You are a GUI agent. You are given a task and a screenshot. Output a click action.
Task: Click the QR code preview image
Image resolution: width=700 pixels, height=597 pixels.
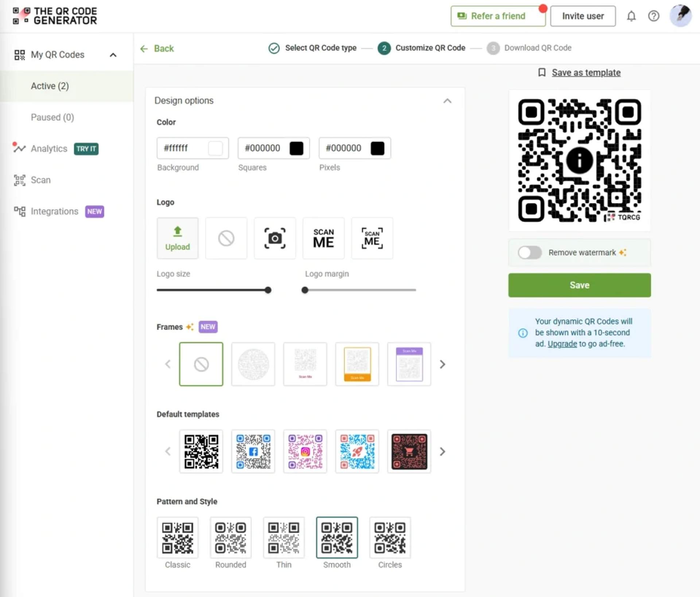579,160
